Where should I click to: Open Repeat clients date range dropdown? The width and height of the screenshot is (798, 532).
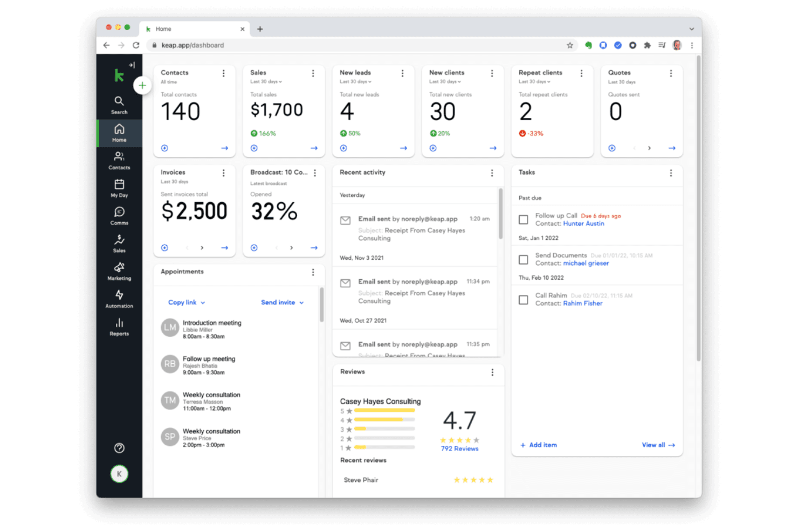tap(534, 82)
